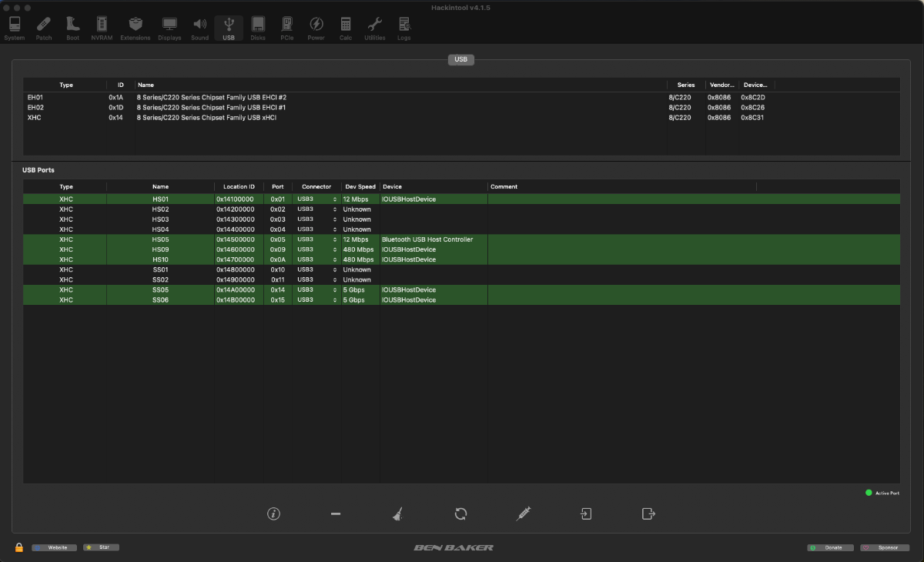
Task: Open the connector dropdown for SS05
Action: point(316,290)
